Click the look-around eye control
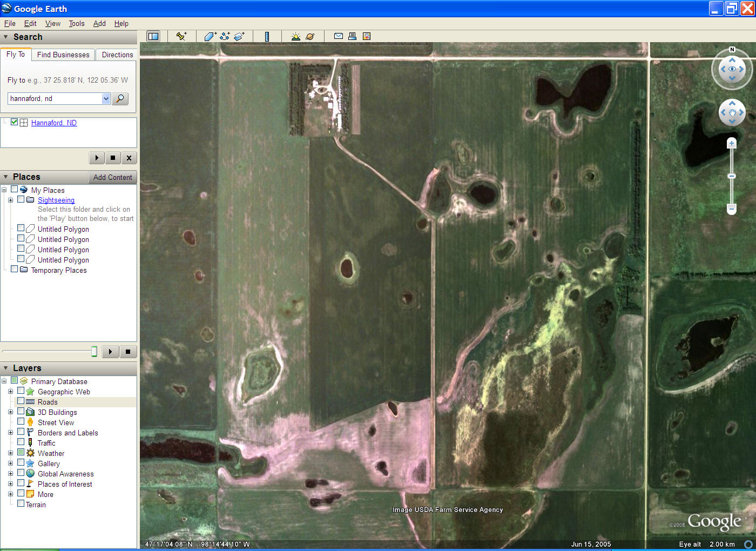Image resolution: width=756 pixels, height=551 pixels. click(x=732, y=69)
